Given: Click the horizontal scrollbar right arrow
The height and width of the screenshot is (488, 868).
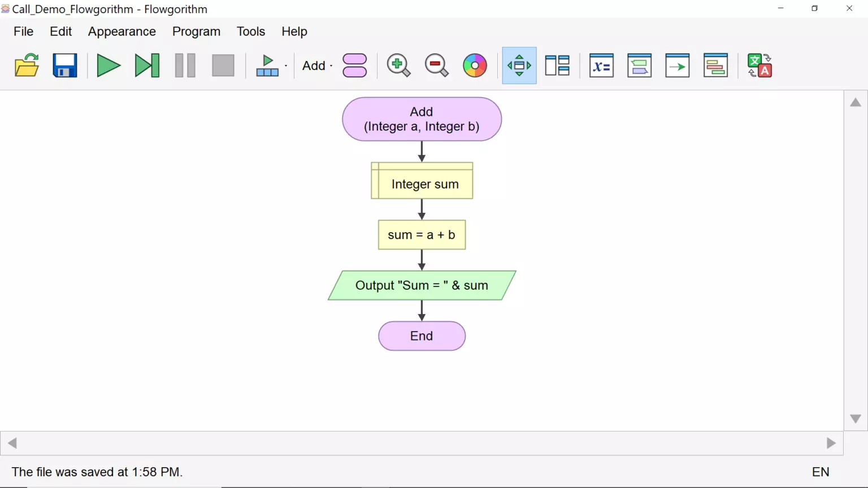Looking at the screenshot, I should 831,443.
